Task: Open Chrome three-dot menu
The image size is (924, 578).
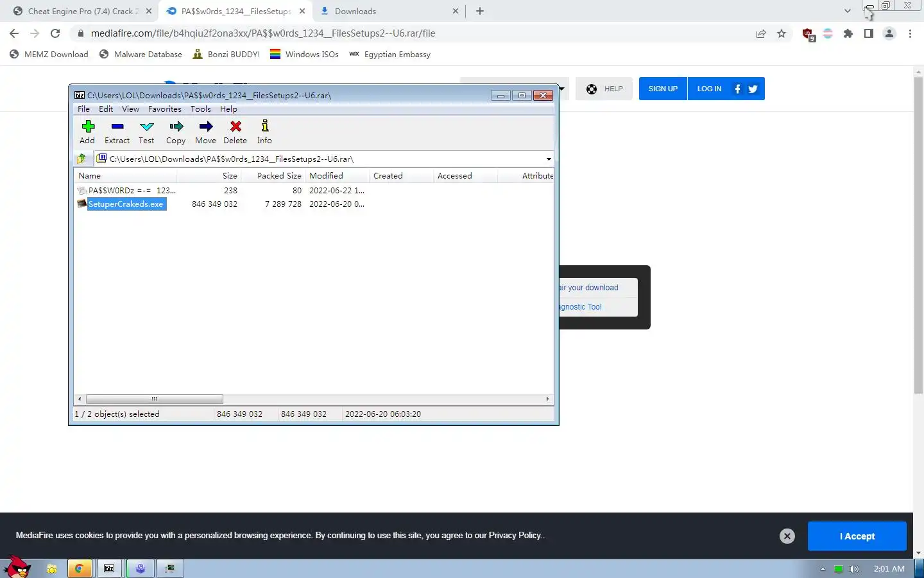Action: pyautogui.click(x=910, y=34)
